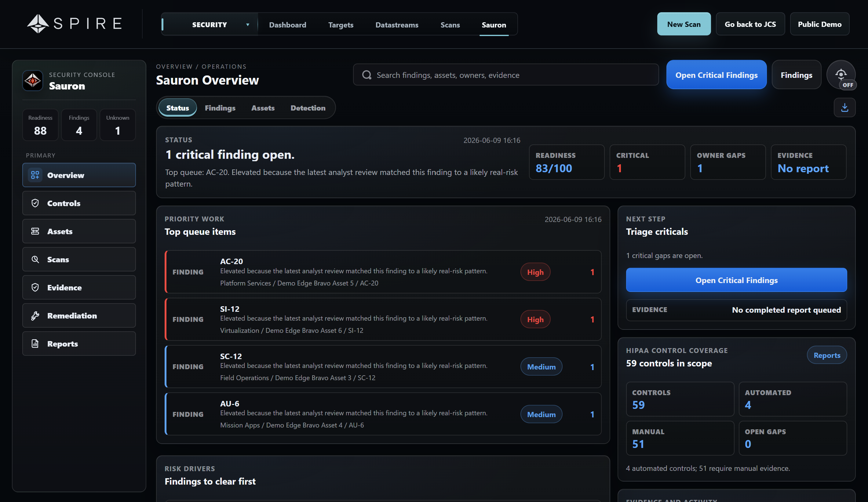Image resolution: width=868 pixels, height=502 pixels.
Task: Click the EVIDENCE No report tile
Action: (x=808, y=162)
